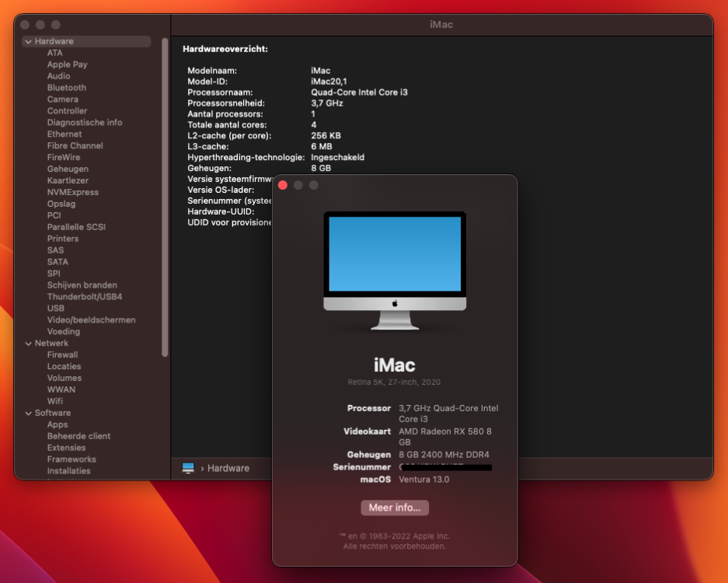Collapse the Software section chevron
Viewport: 728px width, 583px height.
pyautogui.click(x=28, y=413)
